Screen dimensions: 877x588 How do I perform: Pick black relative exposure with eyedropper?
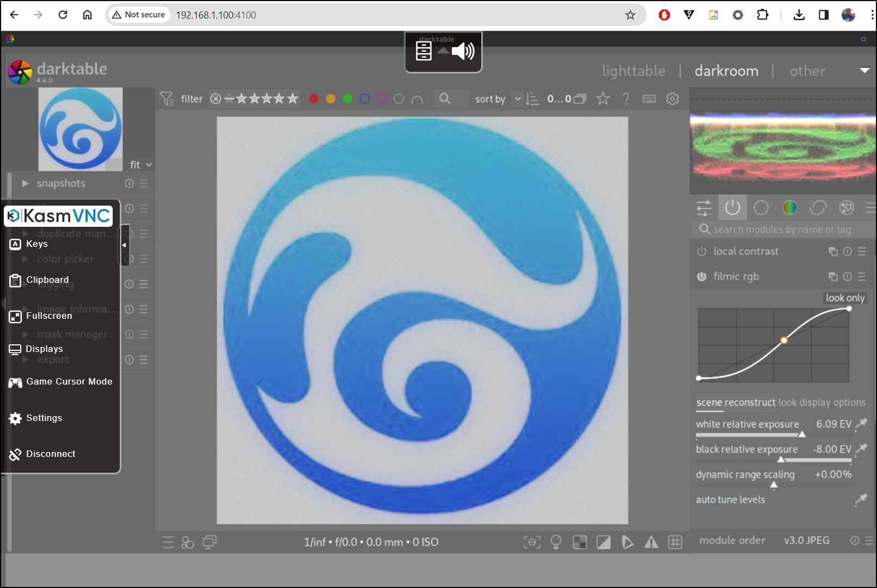click(x=861, y=449)
